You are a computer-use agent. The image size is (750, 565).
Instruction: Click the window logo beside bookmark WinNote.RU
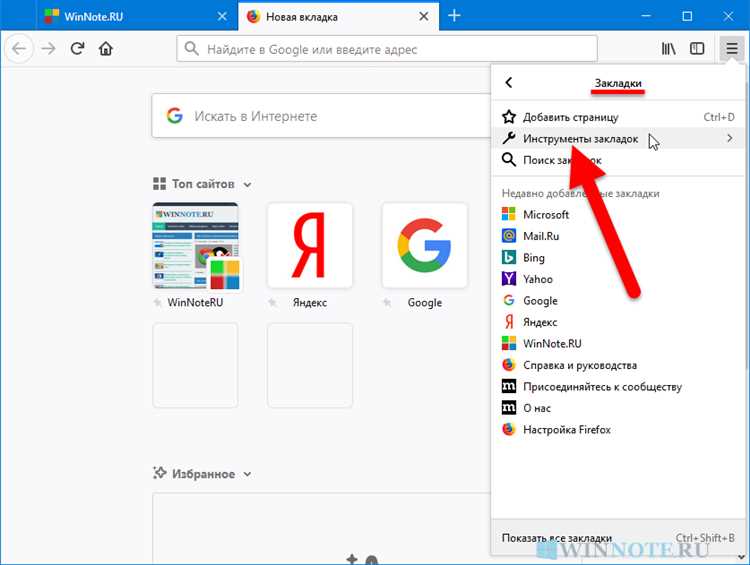coord(508,343)
